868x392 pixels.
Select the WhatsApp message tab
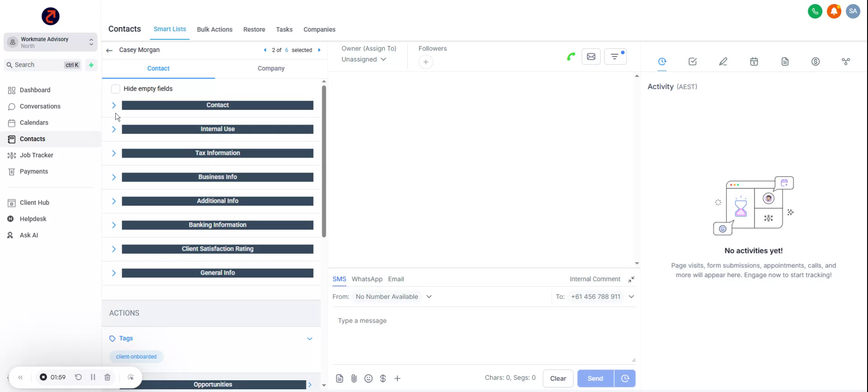(x=367, y=279)
